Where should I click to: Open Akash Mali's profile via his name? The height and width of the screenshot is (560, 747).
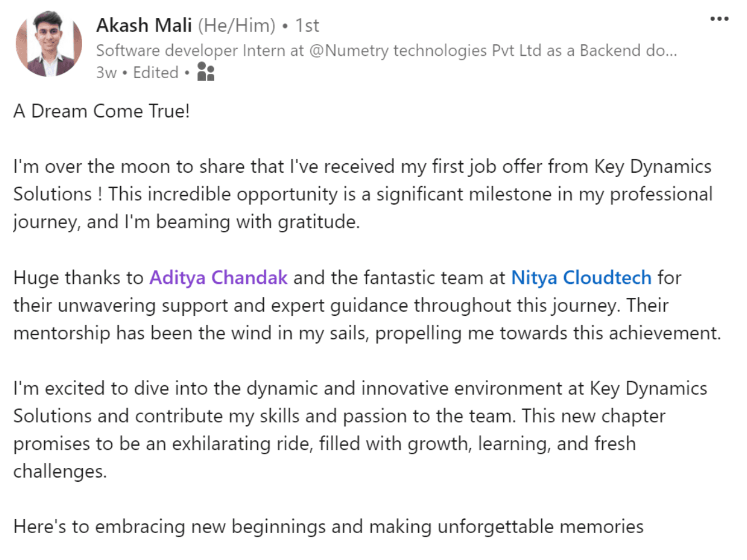(x=144, y=25)
